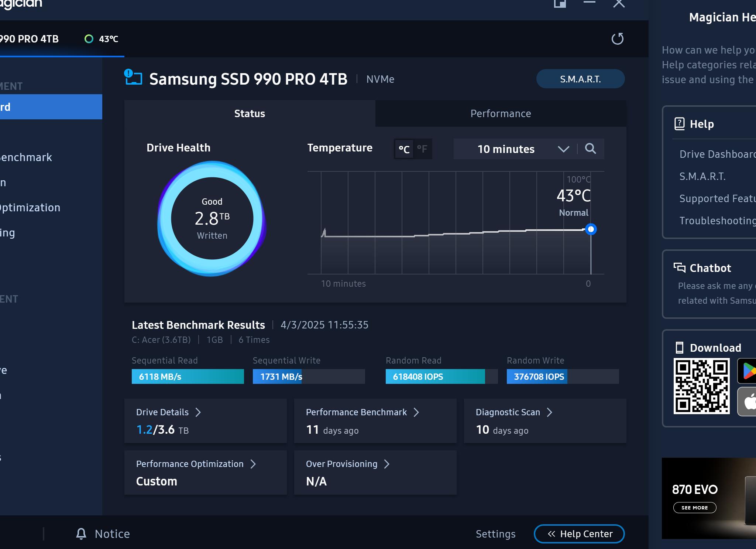Click the refresh icon in the drive bar
Image resolution: width=756 pixels, height=549 pixels.
[x=618, y=39]
